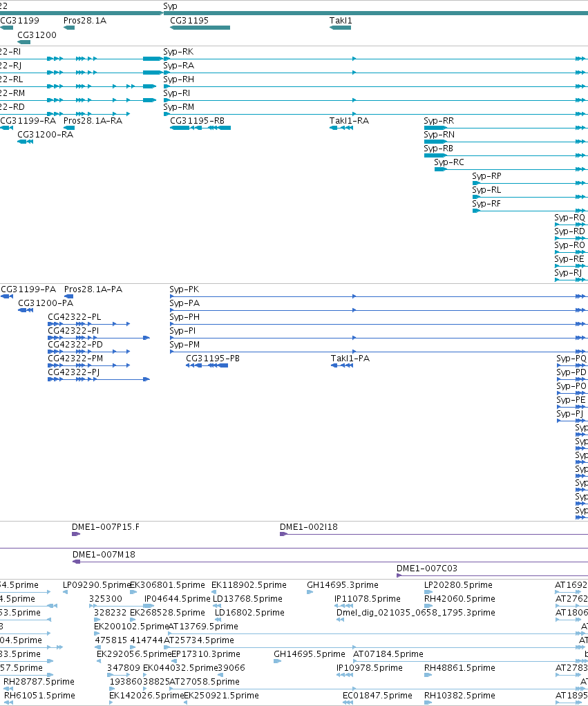Select EST IP04644.5prime
The height and width of the screenshot is (706, 588).
178,599
